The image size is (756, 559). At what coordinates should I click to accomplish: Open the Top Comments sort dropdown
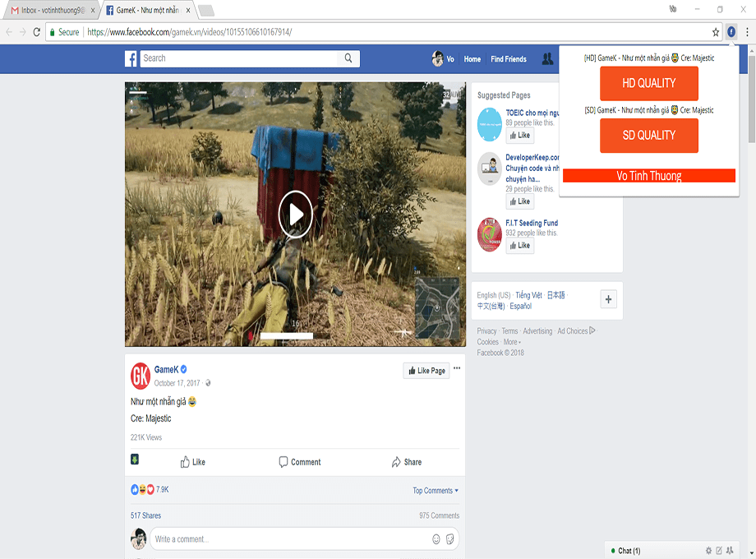(435, 490)
